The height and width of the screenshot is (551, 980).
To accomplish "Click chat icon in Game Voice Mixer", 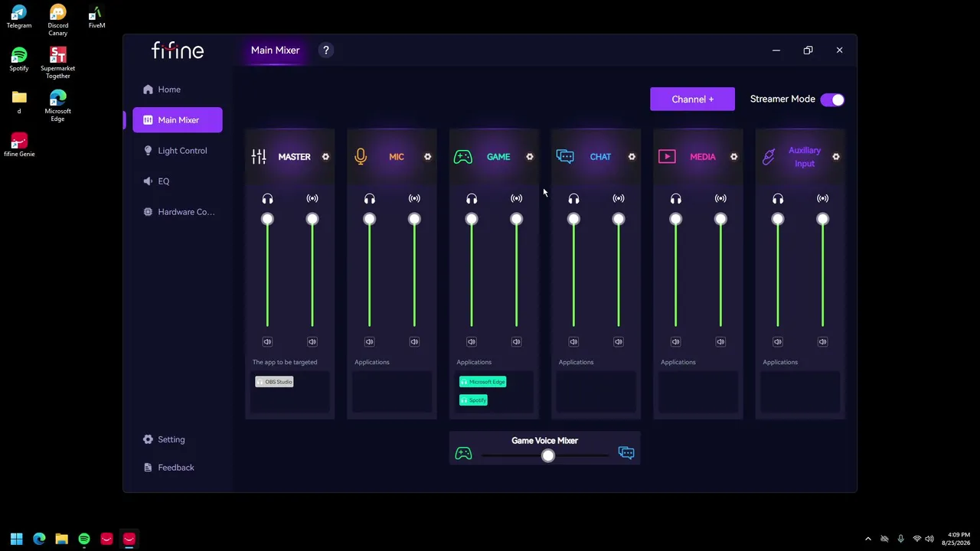I will pyautogui.click(x=626, y=453).
